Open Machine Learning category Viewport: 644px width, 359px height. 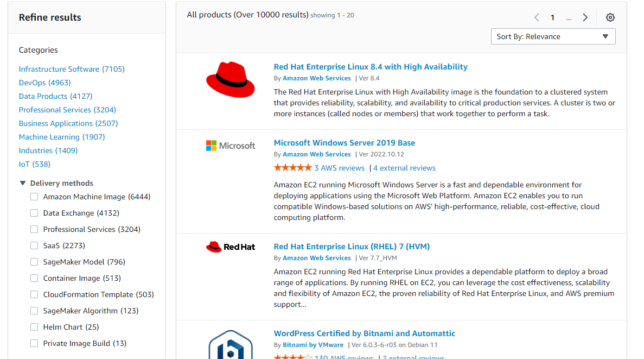click(62, 137)
